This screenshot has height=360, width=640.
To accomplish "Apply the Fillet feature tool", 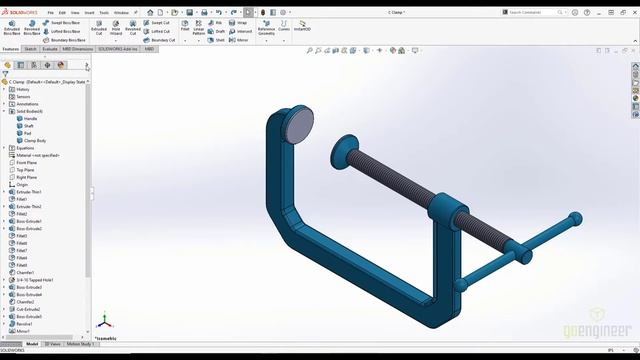I will click(x=185, y=25).
